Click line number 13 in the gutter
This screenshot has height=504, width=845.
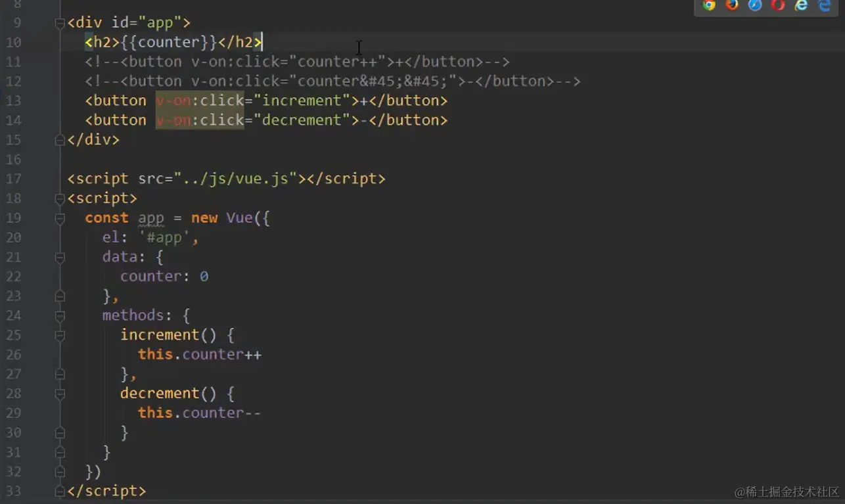click(14, 101)
